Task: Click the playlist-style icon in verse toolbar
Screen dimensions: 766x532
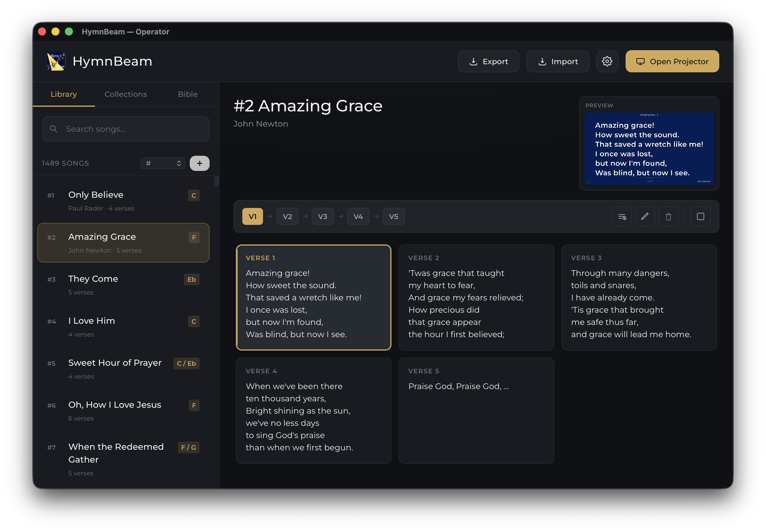Action: pyautogui.click(x=622, y=217)
